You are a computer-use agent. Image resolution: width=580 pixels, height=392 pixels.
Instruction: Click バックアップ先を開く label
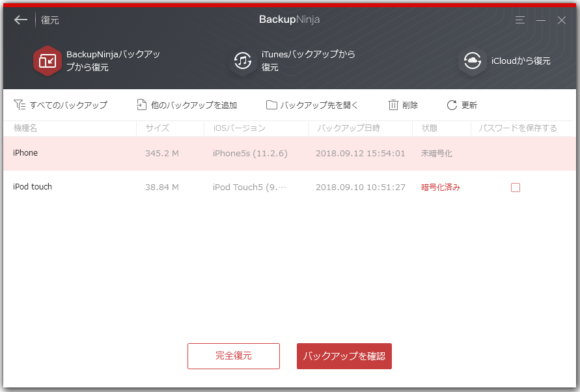319,105
